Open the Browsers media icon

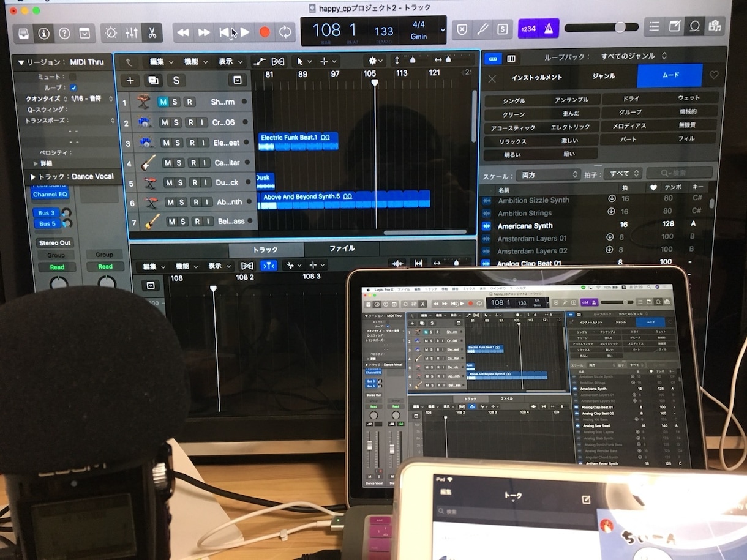715,26
